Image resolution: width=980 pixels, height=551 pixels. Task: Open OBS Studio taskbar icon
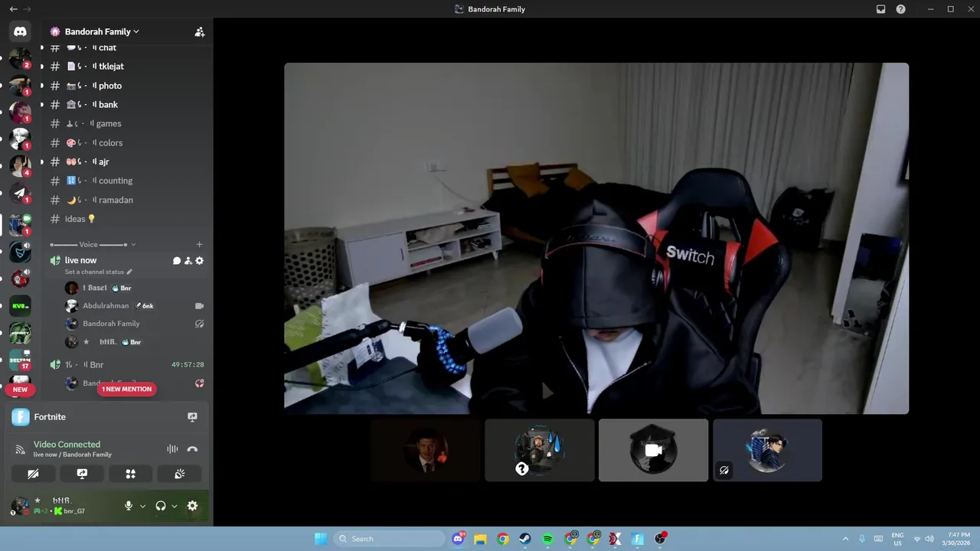point(661,539)
